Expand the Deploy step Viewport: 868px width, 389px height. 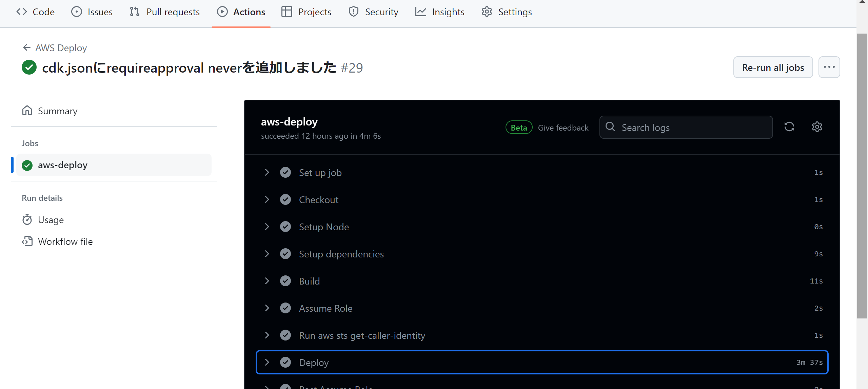point(267,362)
